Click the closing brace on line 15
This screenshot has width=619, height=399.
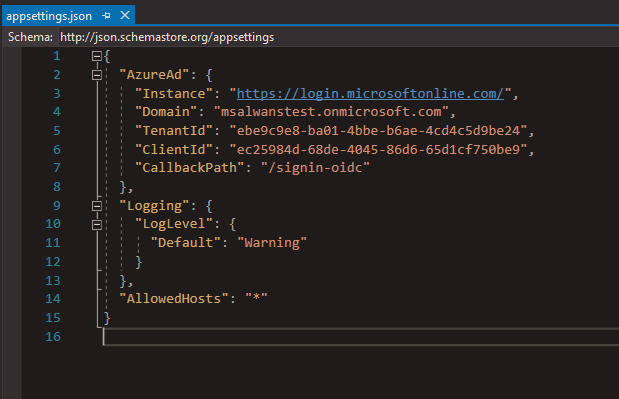(107, 318)
